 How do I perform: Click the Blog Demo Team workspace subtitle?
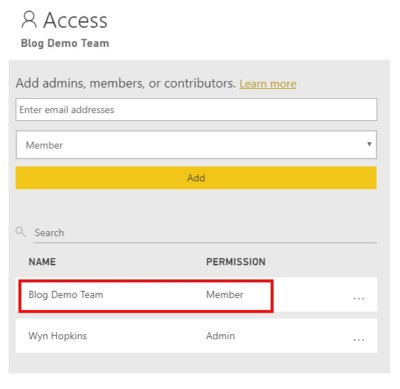[x=65, y=43]
